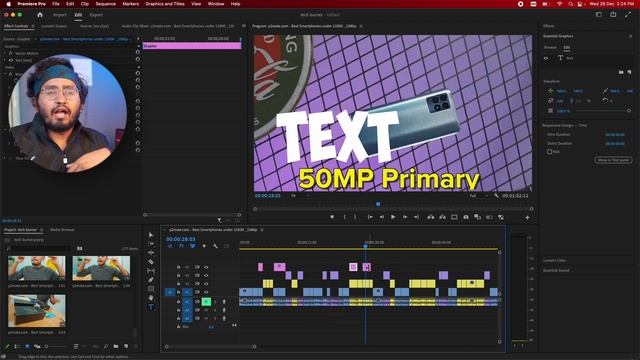
Task: Select the Razor tool
Action: click(151, 262)
